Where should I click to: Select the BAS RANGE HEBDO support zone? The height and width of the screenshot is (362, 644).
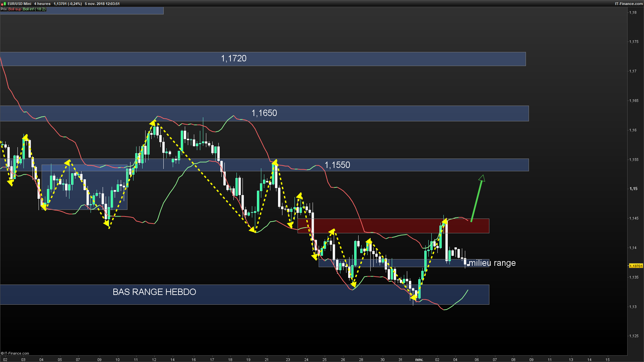pyautogui.click(x=245, y=295)
